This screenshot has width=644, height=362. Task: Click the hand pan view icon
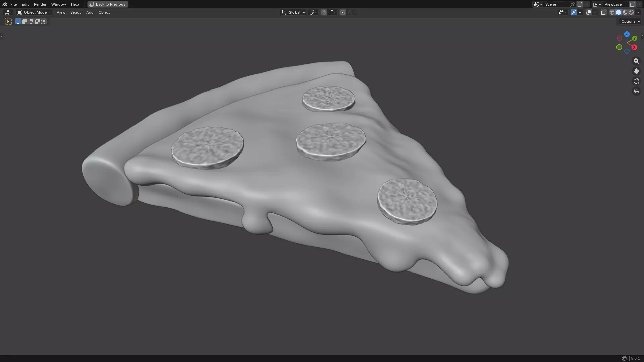pyautogui.click(x=636, y=71)
